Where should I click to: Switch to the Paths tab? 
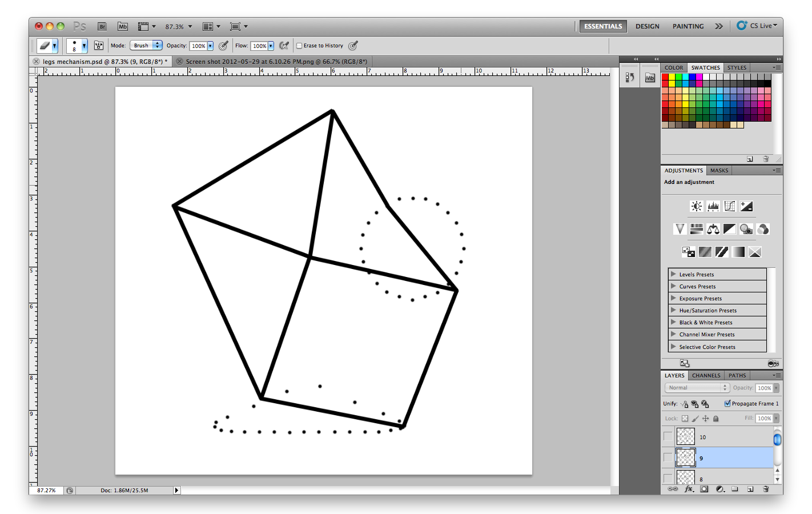737,375
